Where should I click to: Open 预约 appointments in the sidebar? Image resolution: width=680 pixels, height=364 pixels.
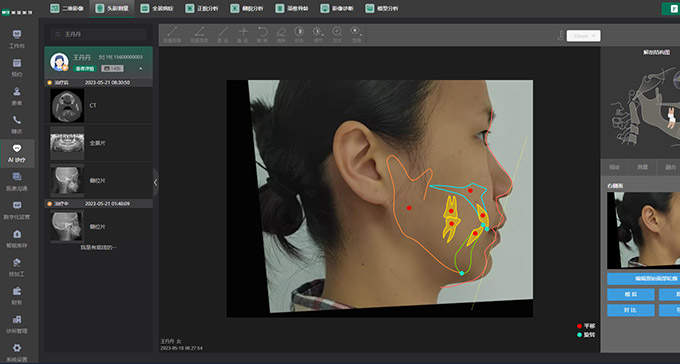coord(16,67)
